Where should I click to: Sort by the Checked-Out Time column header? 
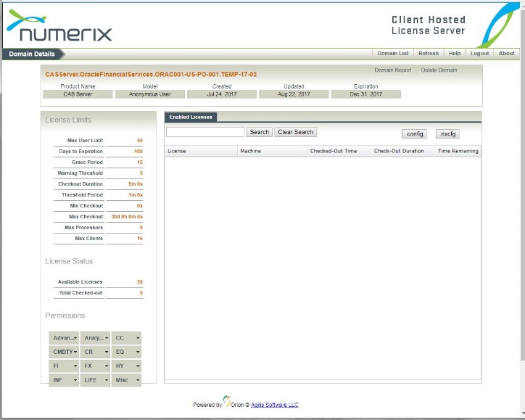click(339, 151)
